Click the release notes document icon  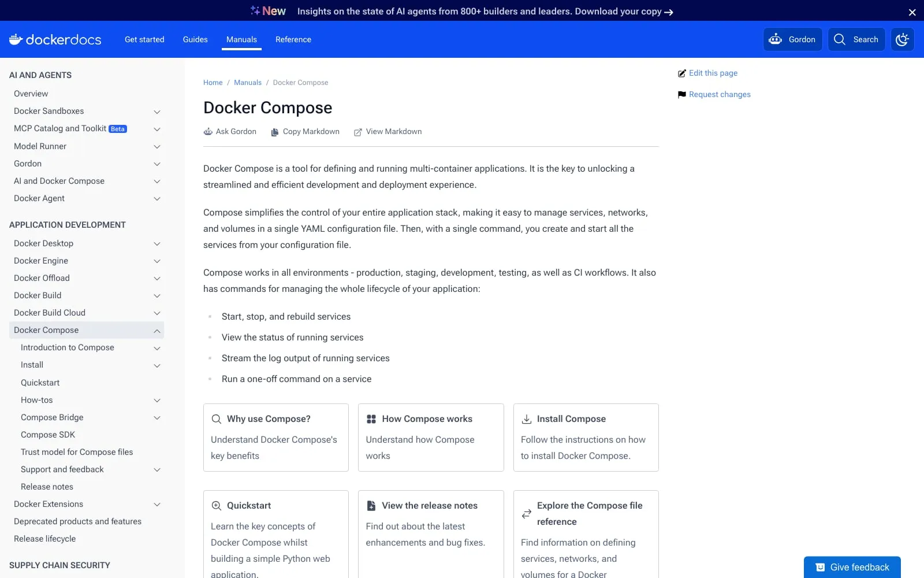click(371, 506)
